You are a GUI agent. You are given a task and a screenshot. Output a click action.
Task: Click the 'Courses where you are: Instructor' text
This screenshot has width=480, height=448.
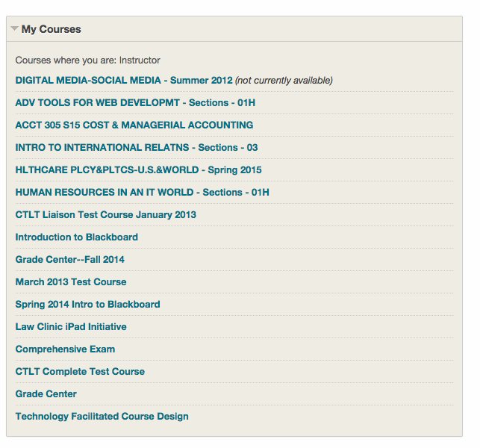tap(88, 60)
